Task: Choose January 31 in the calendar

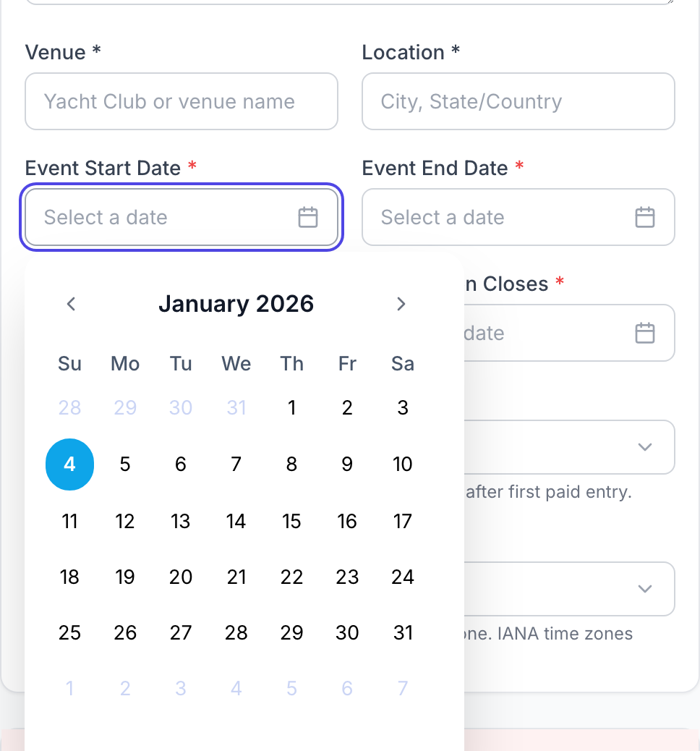Action: click(x=403, y=633)
